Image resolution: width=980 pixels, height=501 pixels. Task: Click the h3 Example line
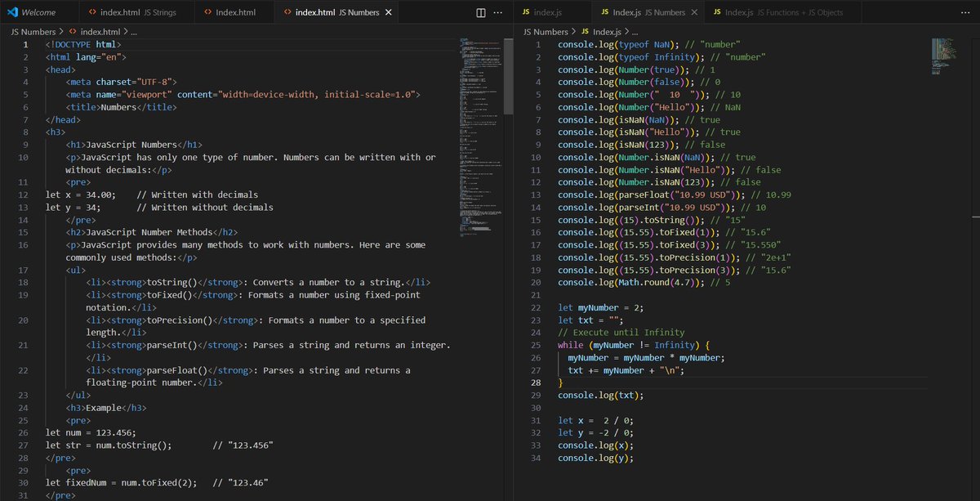pyautogui.click(x=106, y=408)
